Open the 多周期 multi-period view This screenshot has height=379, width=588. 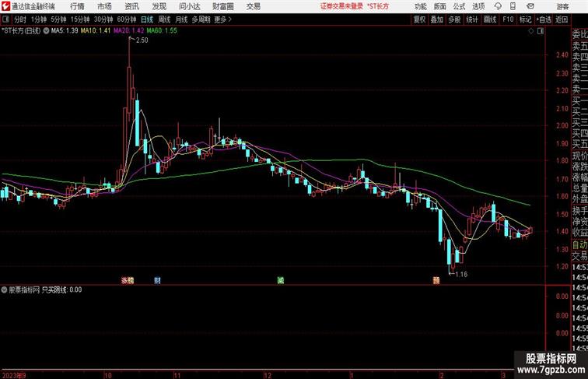201,19
